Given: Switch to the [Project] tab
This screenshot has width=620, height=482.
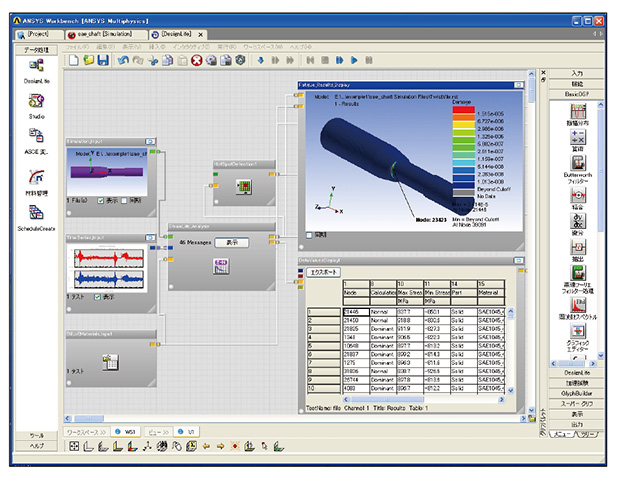Looking at the screenshot, I should pyautogui.click(x=39, y=34).
